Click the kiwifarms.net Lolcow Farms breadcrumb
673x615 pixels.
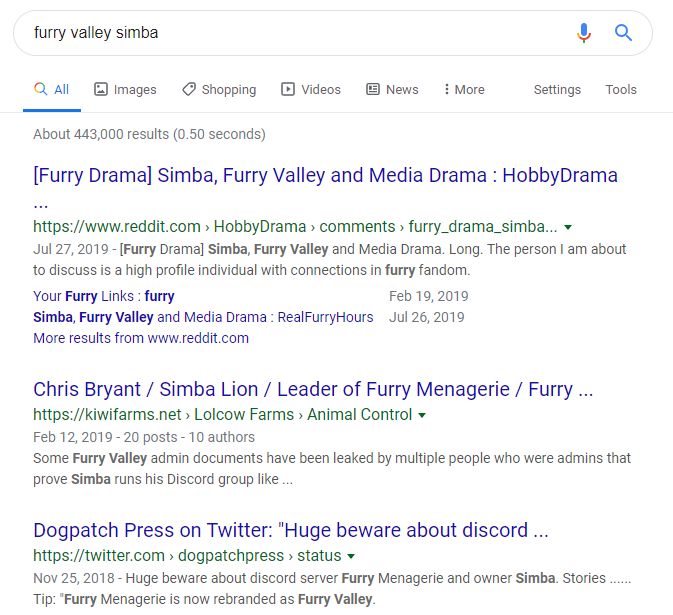pyautogui.click(x=223, y=415)
